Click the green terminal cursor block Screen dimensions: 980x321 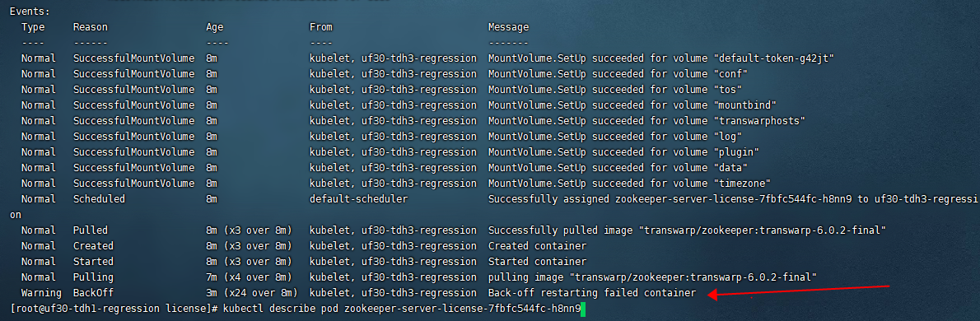[x=583, y=309]
